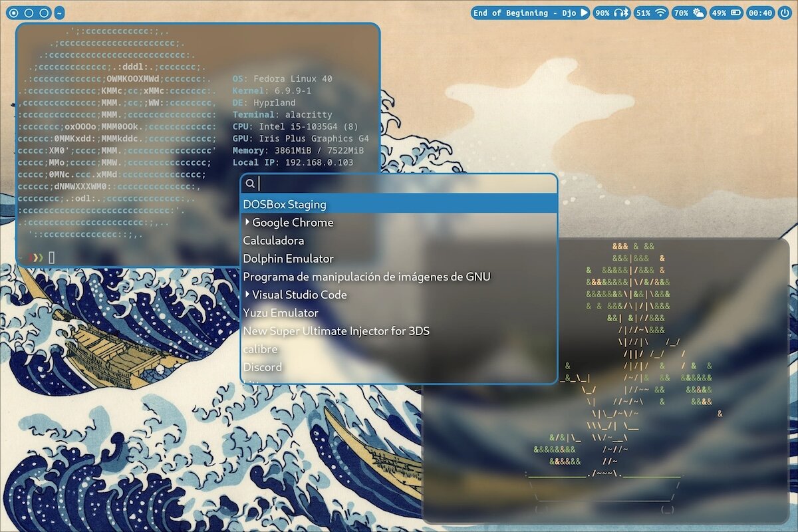Switch to the first active workspace circle

(14, 13)
